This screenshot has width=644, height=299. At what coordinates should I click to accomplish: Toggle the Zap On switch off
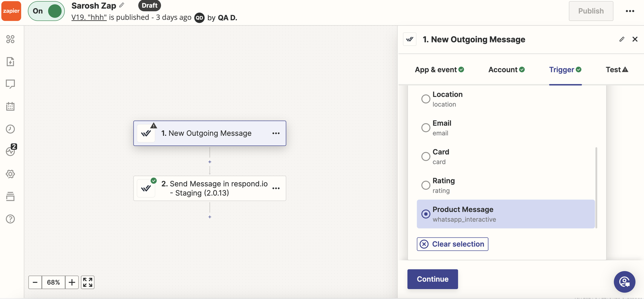(x=47, y=11)
